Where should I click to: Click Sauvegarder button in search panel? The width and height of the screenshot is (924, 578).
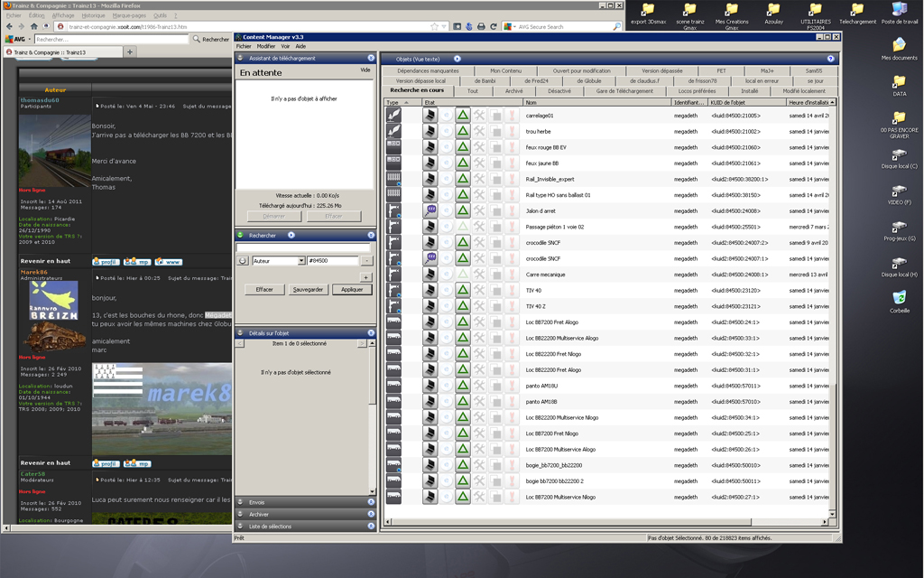[x=309, y=290]
